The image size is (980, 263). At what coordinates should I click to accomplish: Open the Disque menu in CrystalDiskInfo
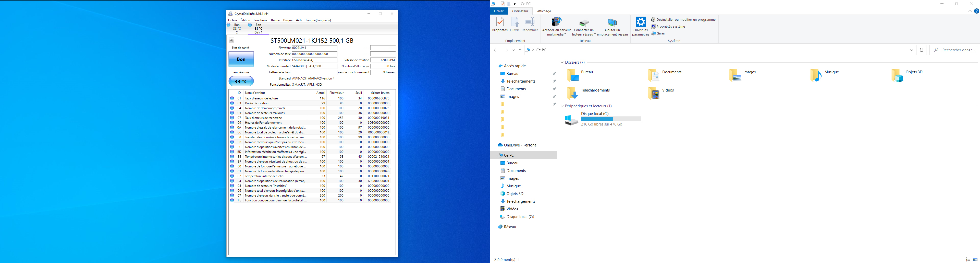[288, 20]
